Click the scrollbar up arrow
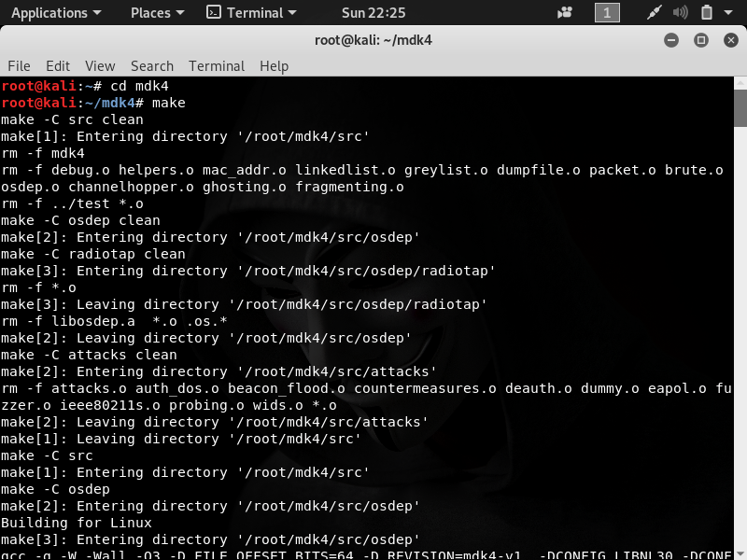Image resolution: width=747 pixels, height=560 pixels. (740, 83)
